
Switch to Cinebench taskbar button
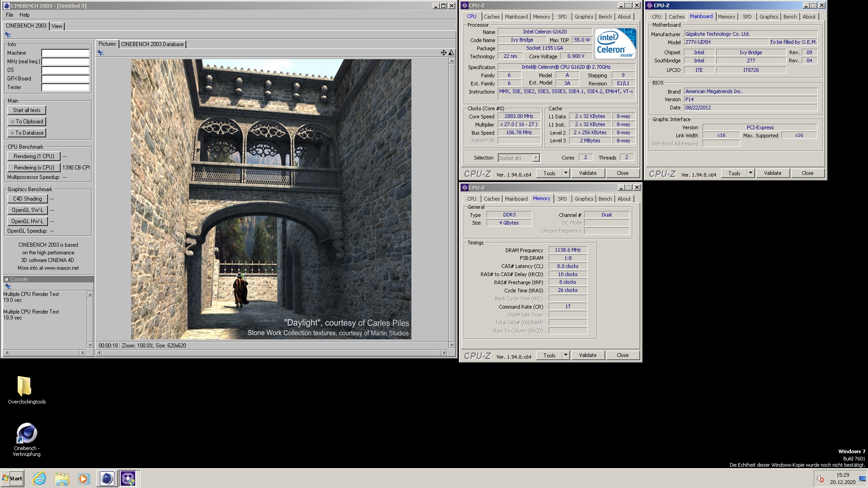click(107, 479)
